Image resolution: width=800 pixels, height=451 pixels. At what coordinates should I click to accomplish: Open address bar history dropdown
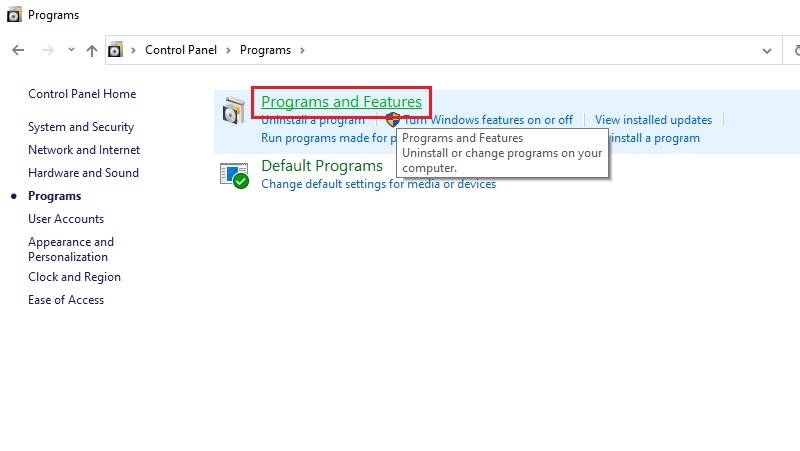766,51
